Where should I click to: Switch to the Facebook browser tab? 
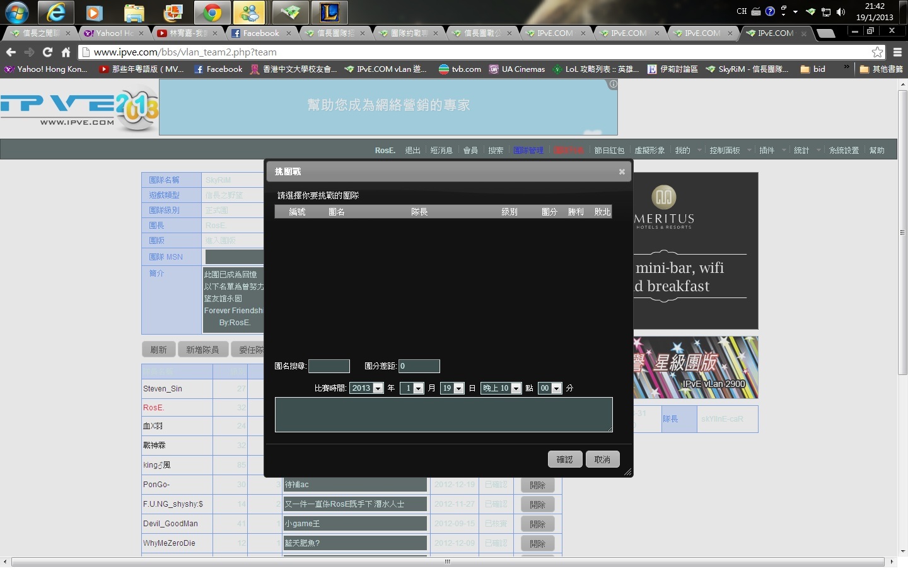261,33
